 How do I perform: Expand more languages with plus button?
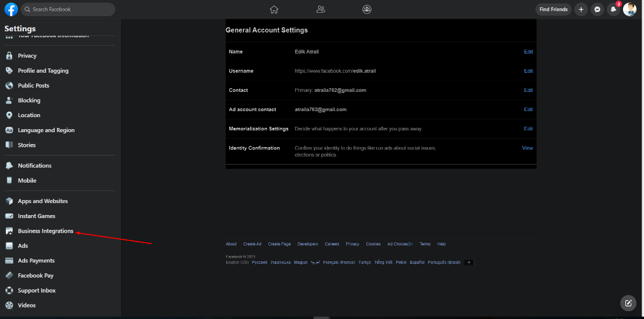tap(469, 263)
